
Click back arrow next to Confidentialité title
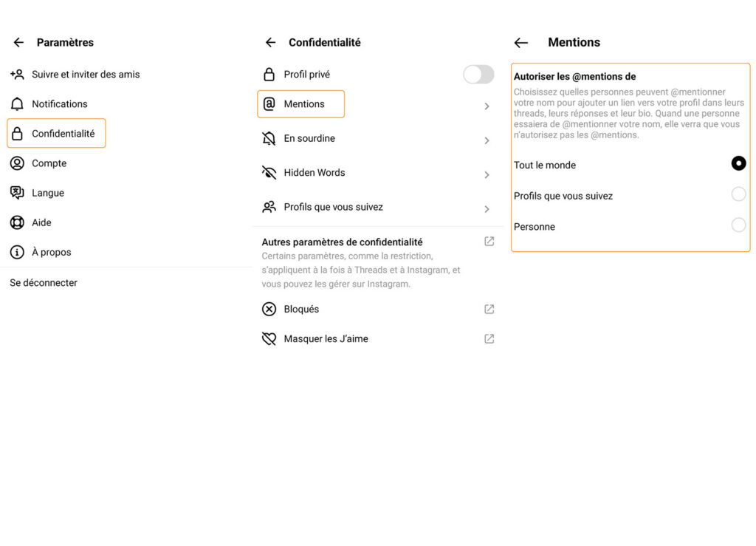coord(270,42)
